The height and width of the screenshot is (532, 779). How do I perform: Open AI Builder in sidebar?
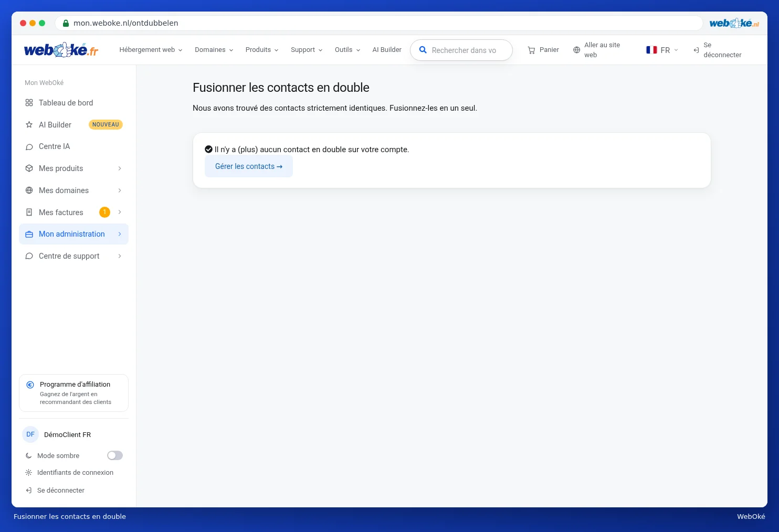73,125
